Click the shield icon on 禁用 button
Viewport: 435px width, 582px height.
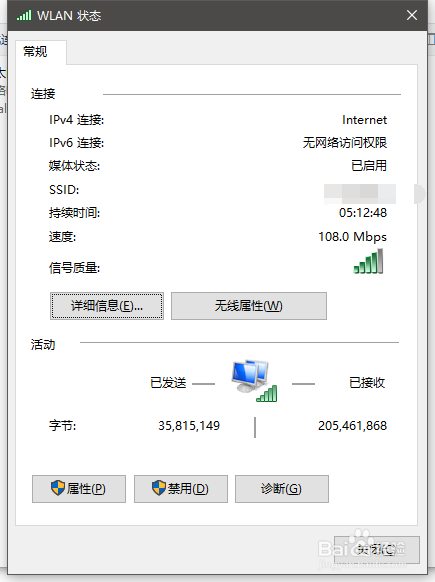click(159, 488)
